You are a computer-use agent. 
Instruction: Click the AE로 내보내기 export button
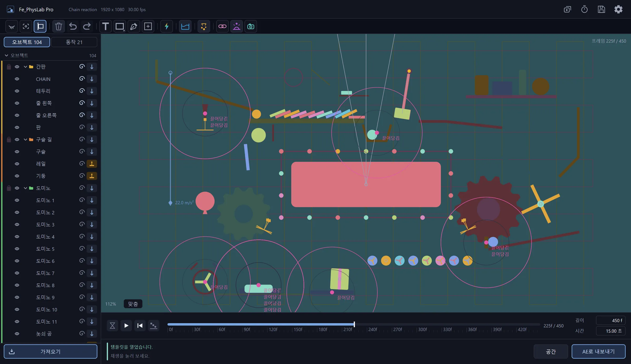click(599, 351)
